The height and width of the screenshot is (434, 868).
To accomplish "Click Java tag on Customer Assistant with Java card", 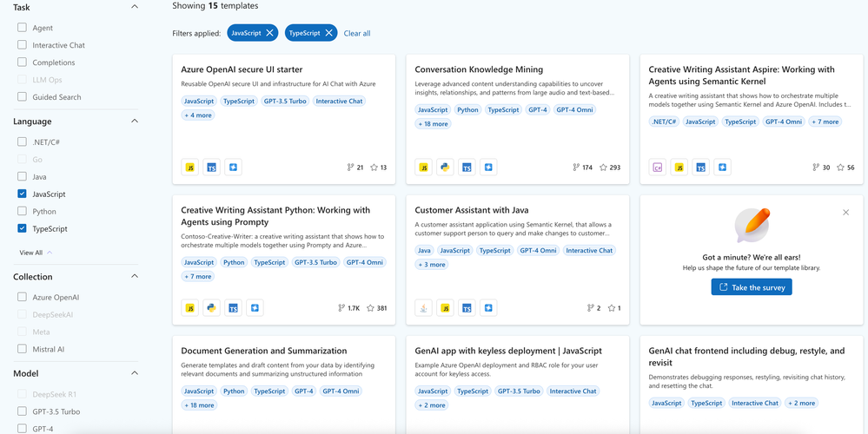I will [x=424, y=251].
